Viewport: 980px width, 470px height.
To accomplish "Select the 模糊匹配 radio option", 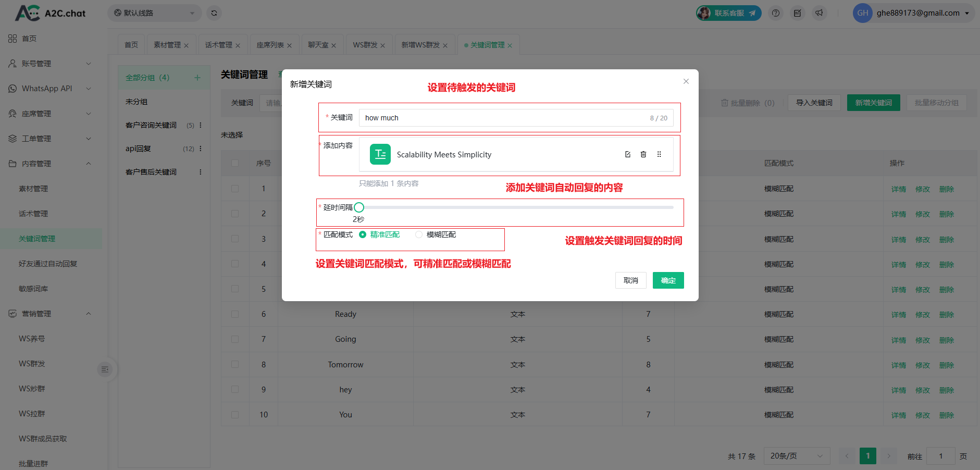I will coord(419,234).
